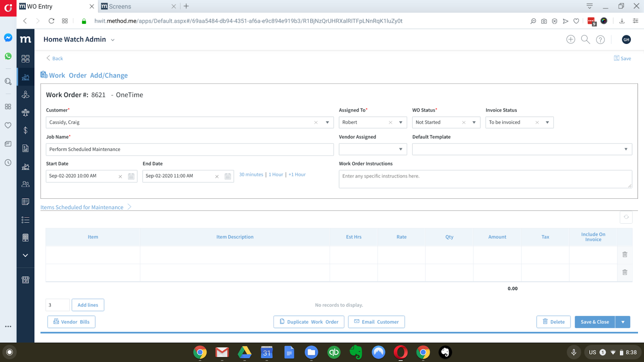644x362 pixels.
Task: Open WhatsApp in Opera sidebar
Action: tap(8, 56)
